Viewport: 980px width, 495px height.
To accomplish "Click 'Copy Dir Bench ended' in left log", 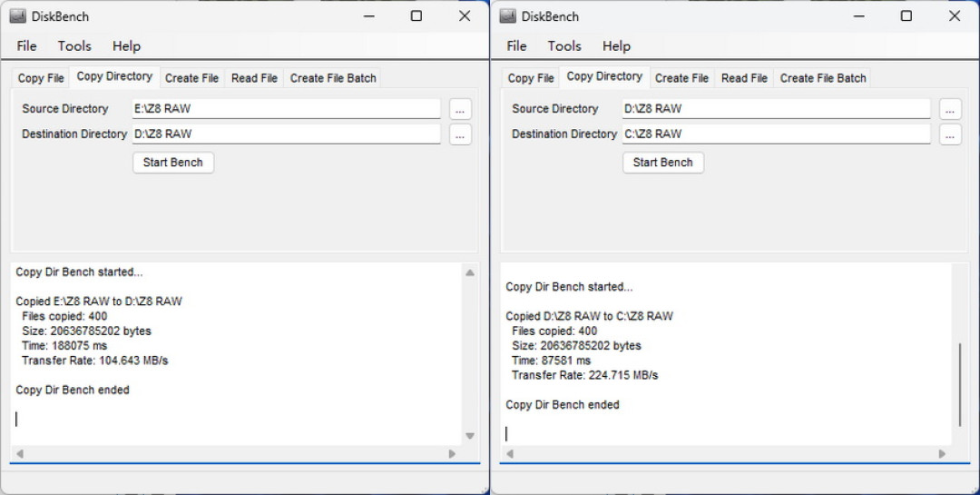I will coord(73,390).
